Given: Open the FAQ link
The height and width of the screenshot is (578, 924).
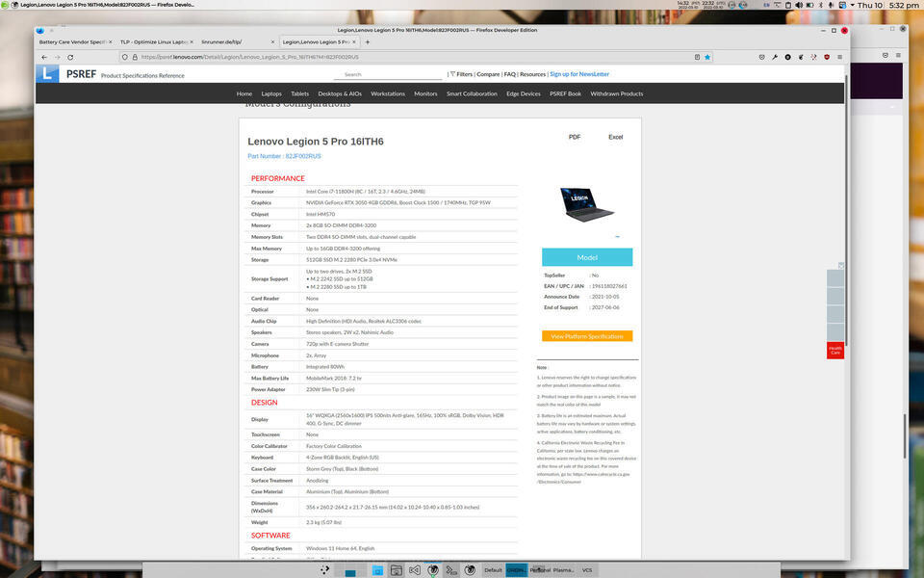Looking at the screenshot, I should pos(510,74).
